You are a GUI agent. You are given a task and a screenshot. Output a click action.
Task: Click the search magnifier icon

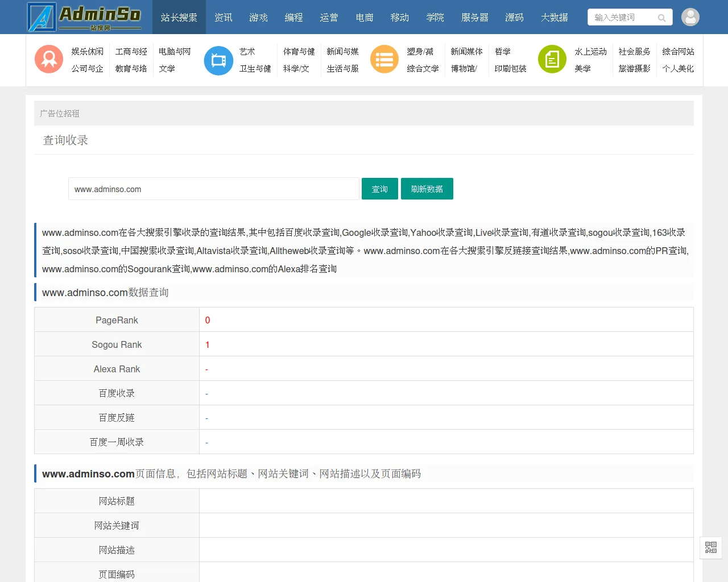point(661,18)
